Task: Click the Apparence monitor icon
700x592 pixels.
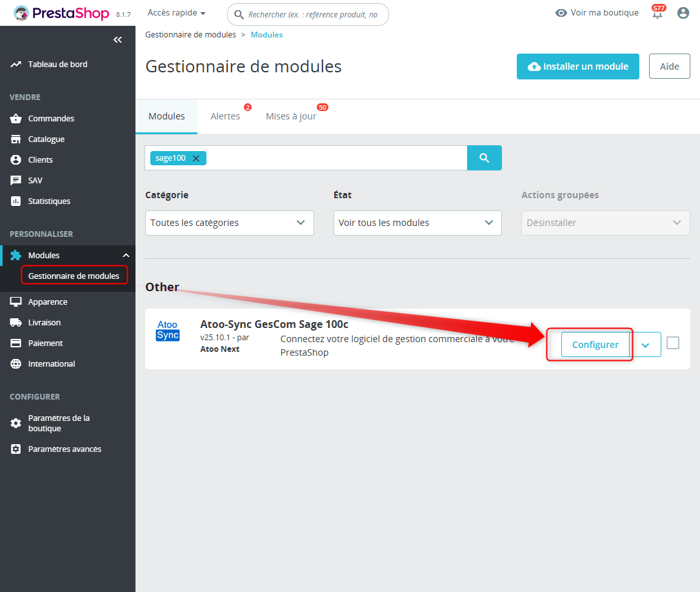Action: (15, 301)
